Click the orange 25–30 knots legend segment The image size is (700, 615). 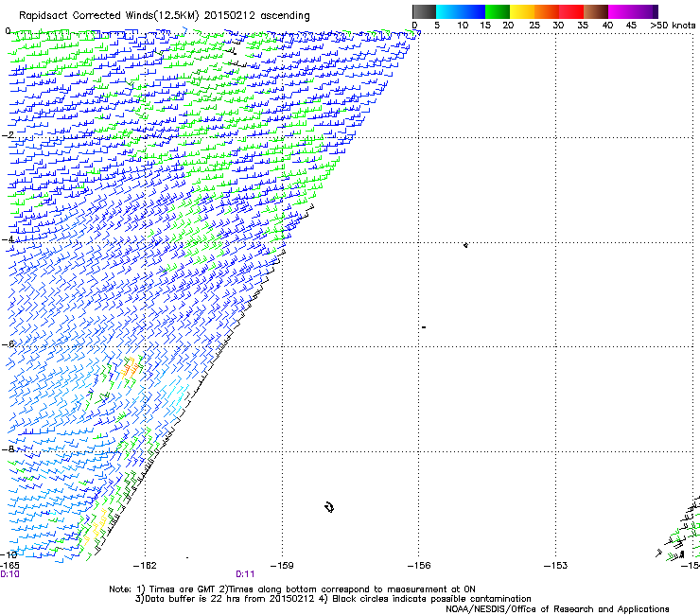(547, 11)
